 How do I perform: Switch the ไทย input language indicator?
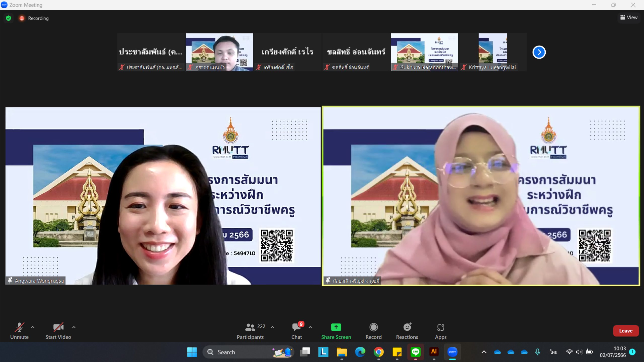(x=553, y=352)
